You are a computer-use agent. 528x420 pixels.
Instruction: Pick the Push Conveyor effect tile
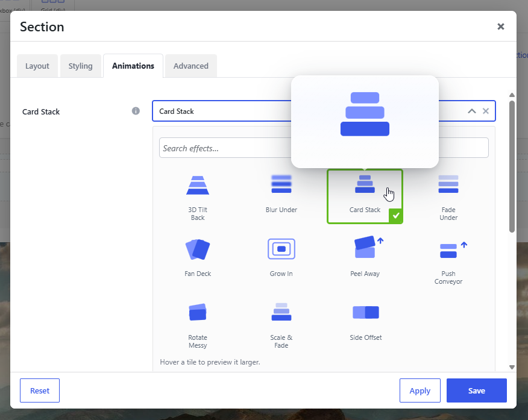[x=448, y=261]
